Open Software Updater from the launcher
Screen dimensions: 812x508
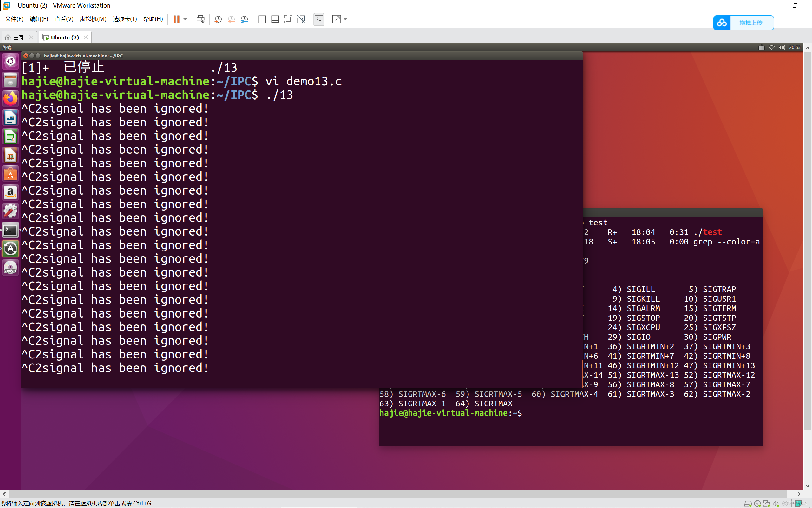(10, 249)
